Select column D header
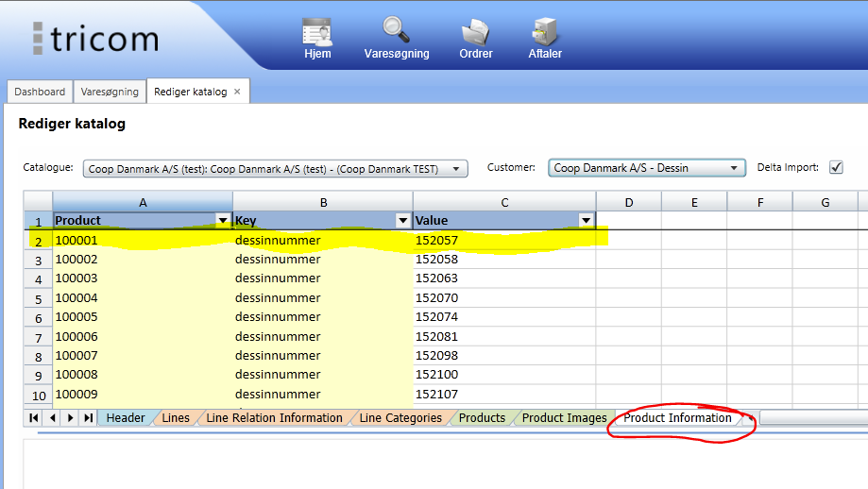 pyautogui.click(x=629, y=202)
